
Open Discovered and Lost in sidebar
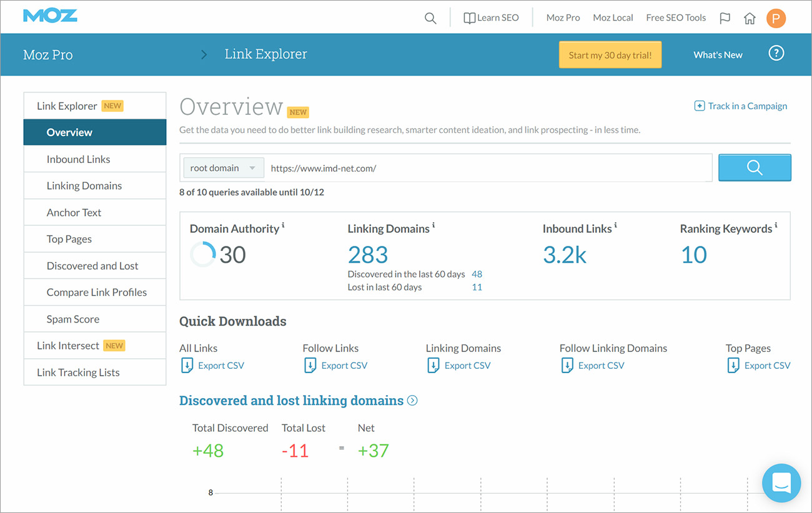click(x=95, y=266)
